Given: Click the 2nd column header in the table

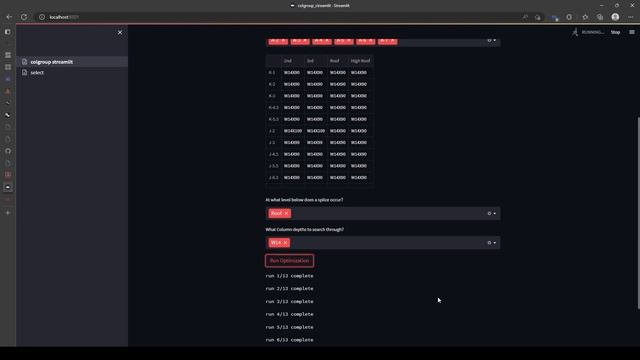Looking at the screenshot, I should 292,61.
